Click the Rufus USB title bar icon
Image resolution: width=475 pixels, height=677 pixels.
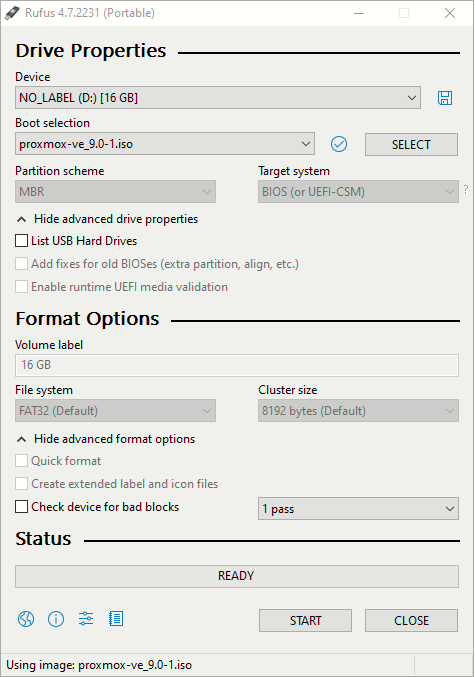[x=12, y=13]
